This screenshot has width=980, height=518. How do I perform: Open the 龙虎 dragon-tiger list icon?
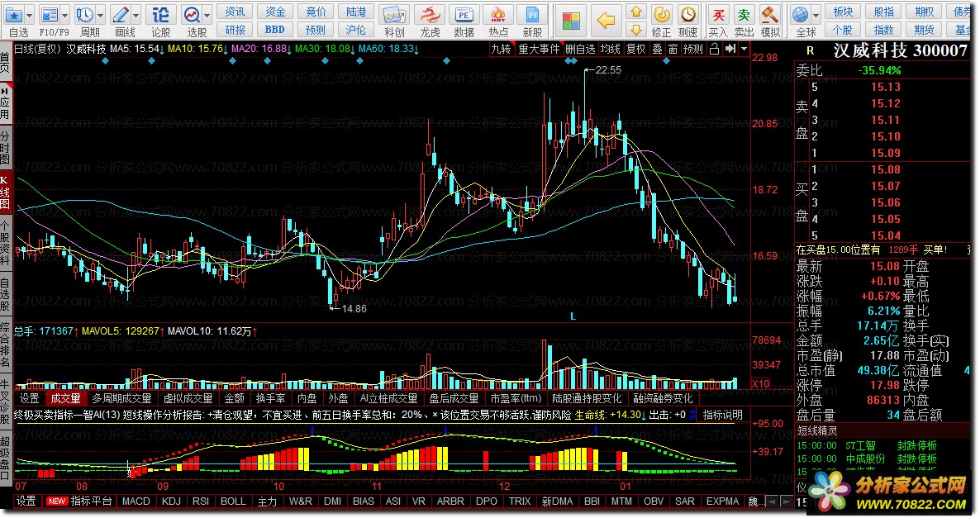point(430,15)
